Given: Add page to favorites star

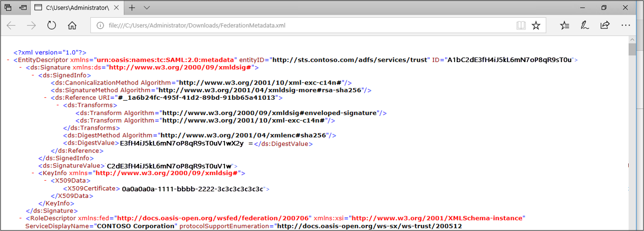Looking at the screenshot, I should (x=536, y=25).
